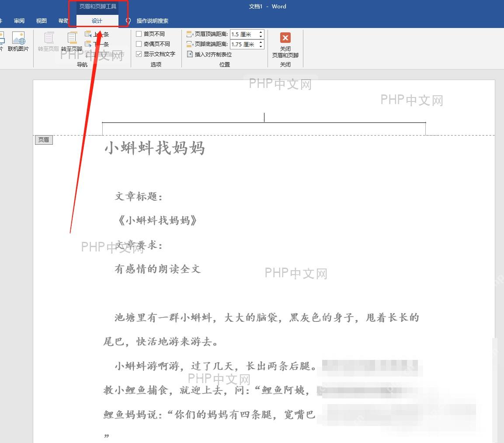Switch to the 视图 tab

click(41, 21)
